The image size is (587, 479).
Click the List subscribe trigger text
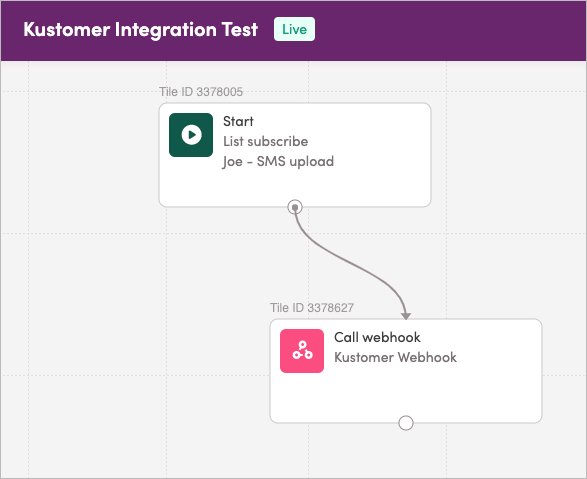pyautogui.click(x=265, y=141)
